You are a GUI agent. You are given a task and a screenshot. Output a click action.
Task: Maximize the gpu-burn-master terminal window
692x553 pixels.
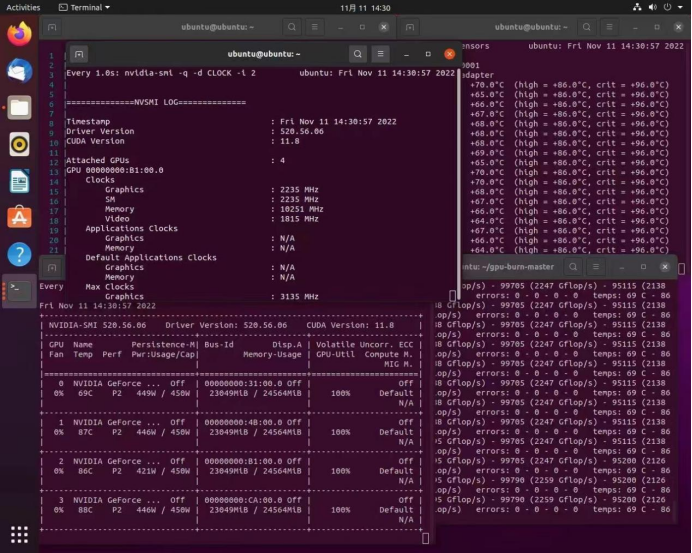643,267
